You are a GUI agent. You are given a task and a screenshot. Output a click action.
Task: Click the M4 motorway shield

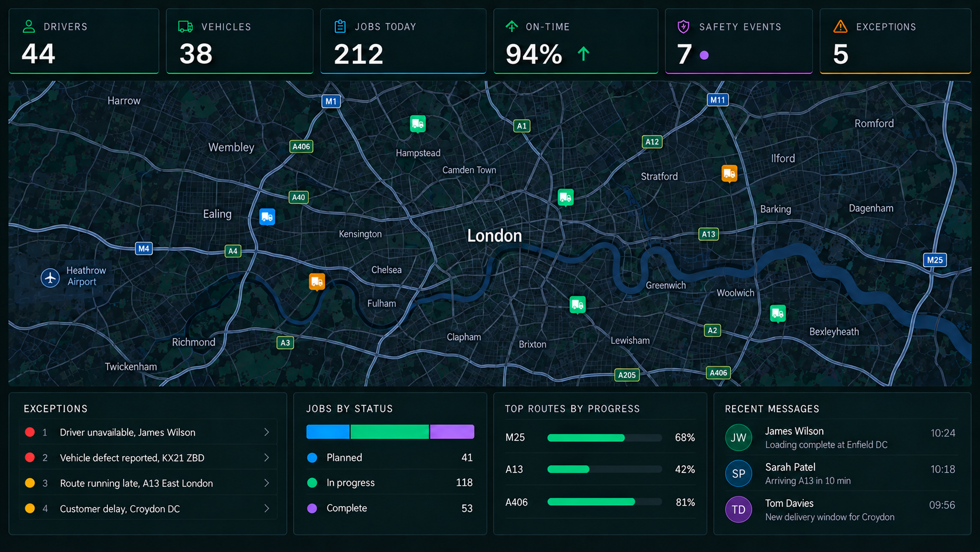144,248
